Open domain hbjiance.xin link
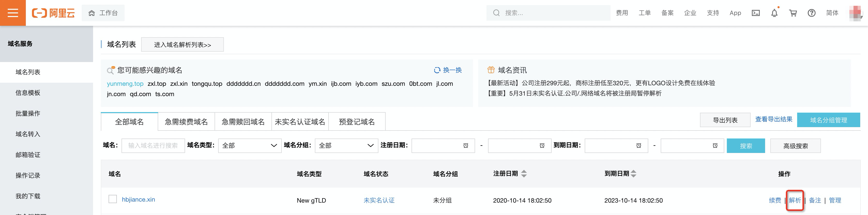 point(139,199)
